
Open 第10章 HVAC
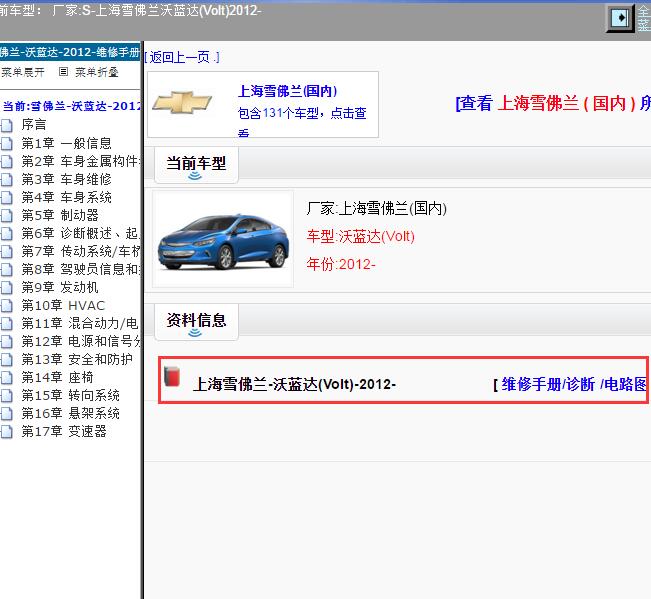[x=64, y=306]
